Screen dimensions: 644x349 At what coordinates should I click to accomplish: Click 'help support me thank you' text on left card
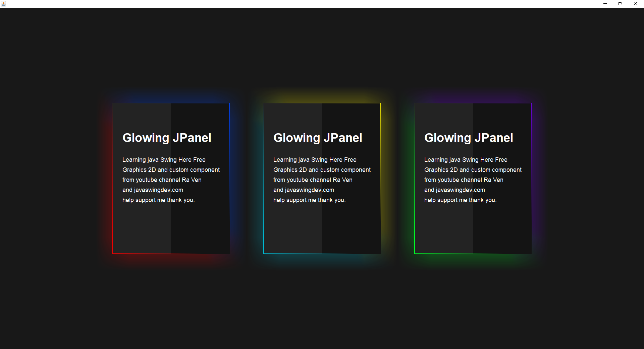158,200
